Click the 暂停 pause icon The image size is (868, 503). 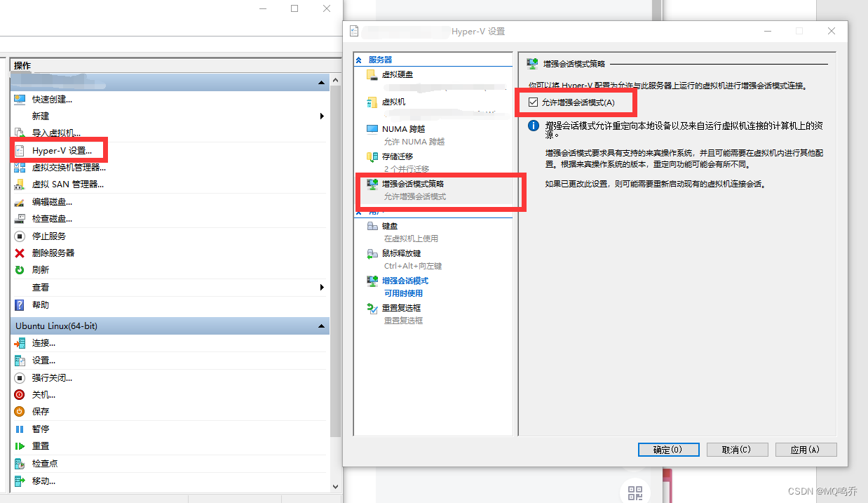pos(20,429)
